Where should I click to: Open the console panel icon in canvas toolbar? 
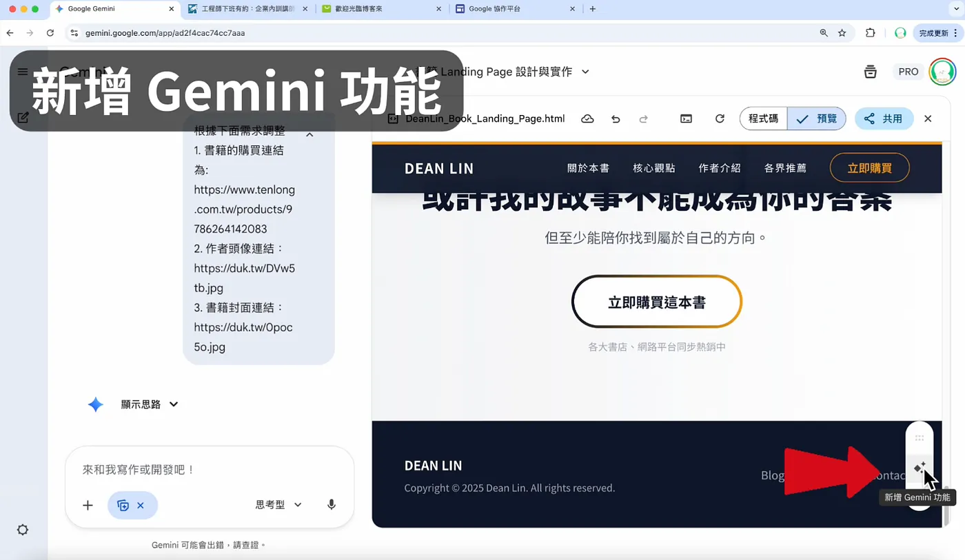[x=686, y=118]
